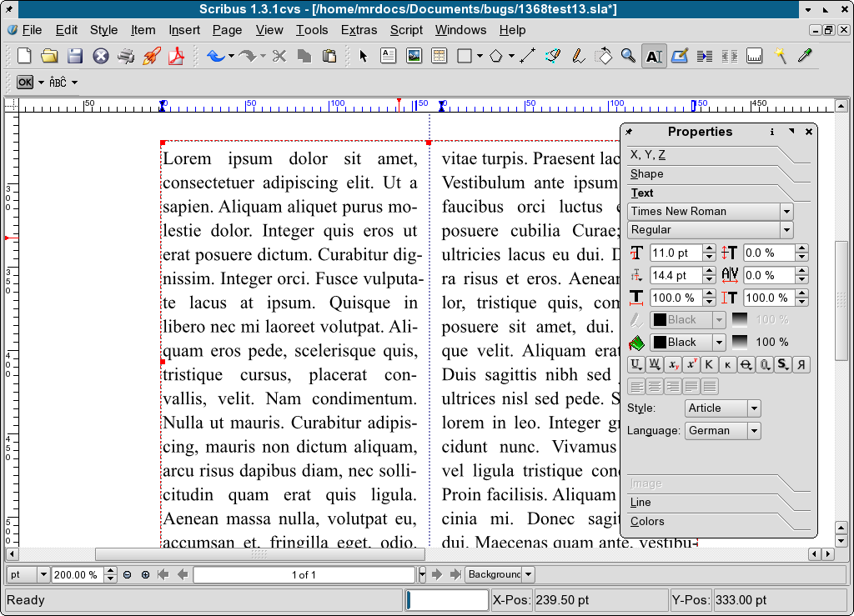The image size is (854, 616).
Task: Toggle Underline text style button
Action: click(635, 364)
